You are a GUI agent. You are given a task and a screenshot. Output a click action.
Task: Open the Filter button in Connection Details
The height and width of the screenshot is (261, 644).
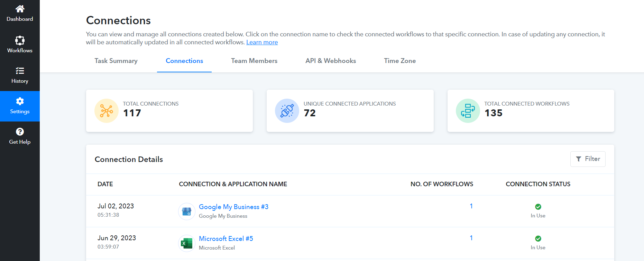click(x=588, y=159)
